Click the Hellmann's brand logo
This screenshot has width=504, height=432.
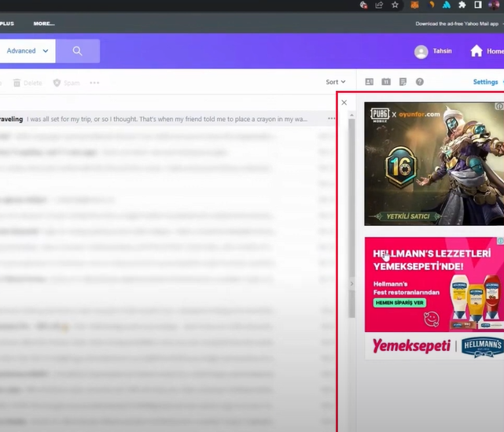coord(482,347)
